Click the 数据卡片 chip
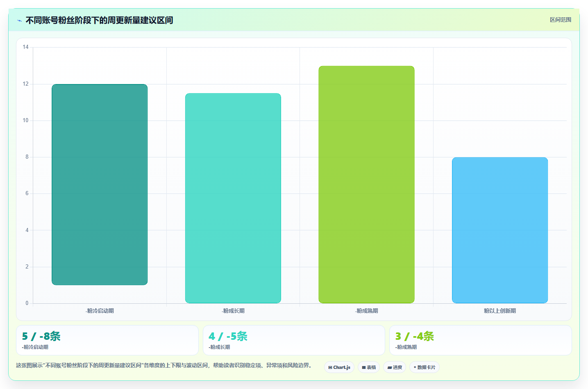This screenshot has width=588, height=389. [425, 367]
